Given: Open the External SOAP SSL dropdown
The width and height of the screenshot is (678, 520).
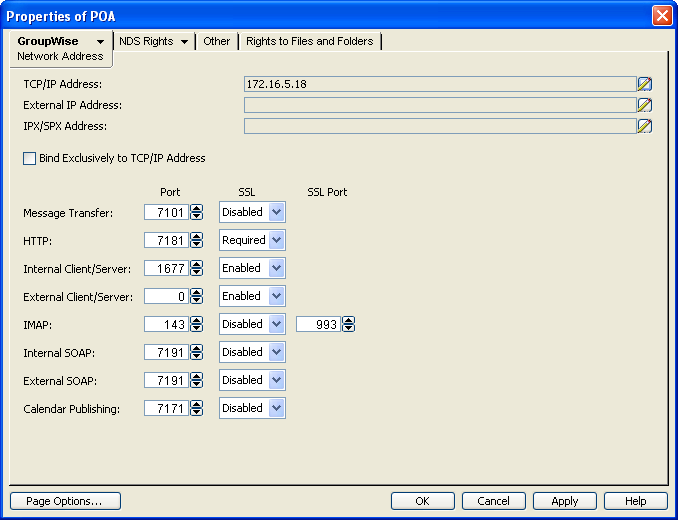Looking at the screenshot, I should (276, 380).
